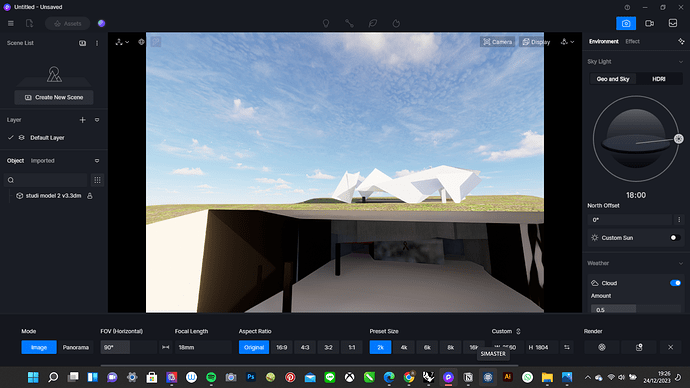Open Scene List more options menu
Viewport: 690px width, 388px height.
click(x=97, y=43)
